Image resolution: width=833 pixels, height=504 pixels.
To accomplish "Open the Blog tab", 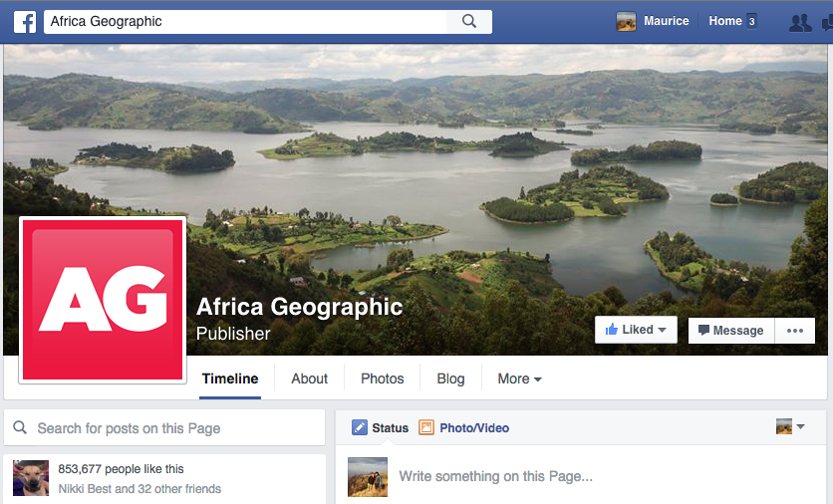I will pos(450,378).
